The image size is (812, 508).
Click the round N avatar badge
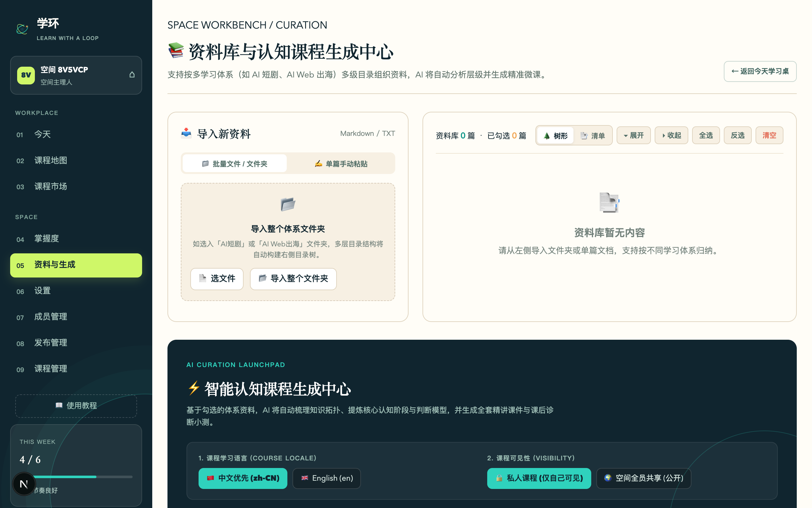point(24,484)
